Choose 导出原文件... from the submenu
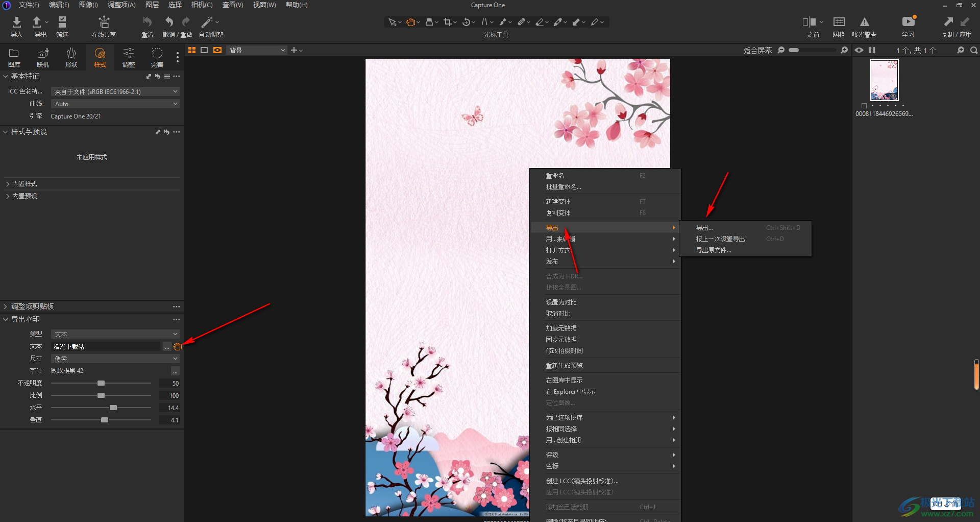Image resolution: width=980 pixels, height=522 pixels. tap(714, 250)
